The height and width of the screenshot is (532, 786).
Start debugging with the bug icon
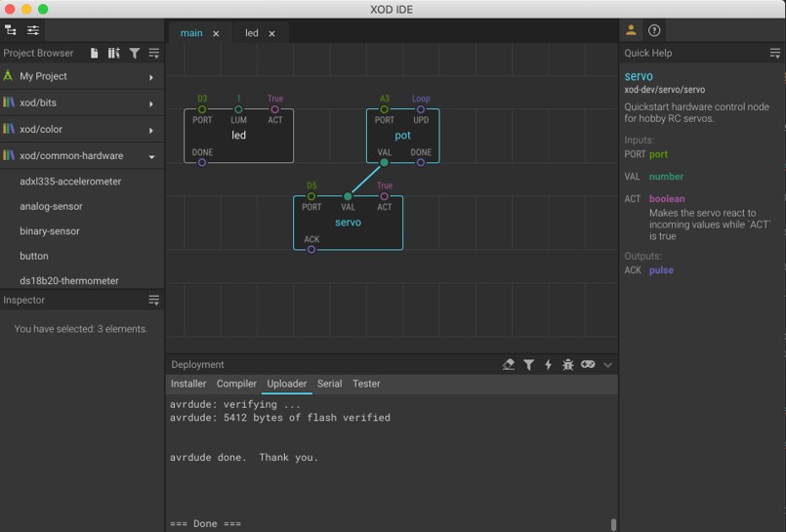[x=568, y=365]
